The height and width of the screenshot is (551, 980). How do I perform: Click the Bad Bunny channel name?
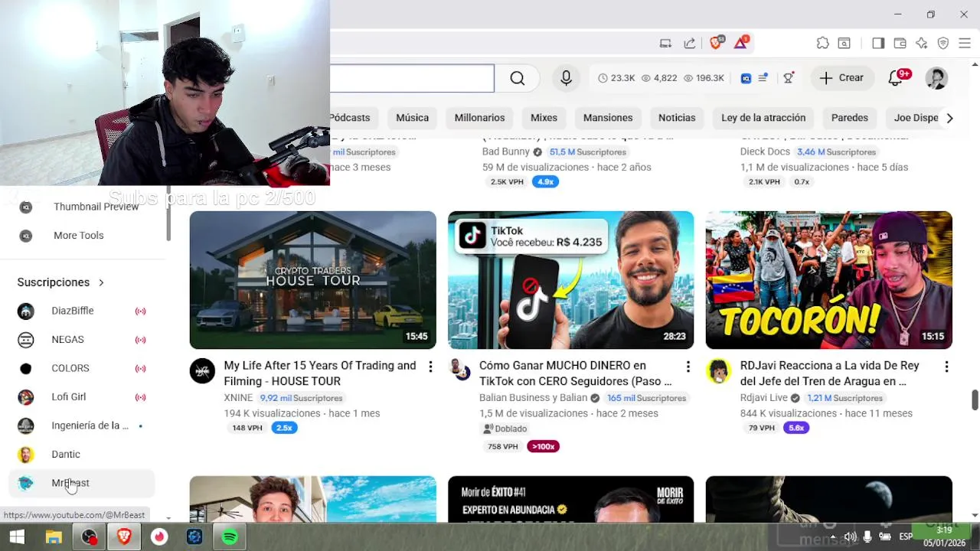505,152
